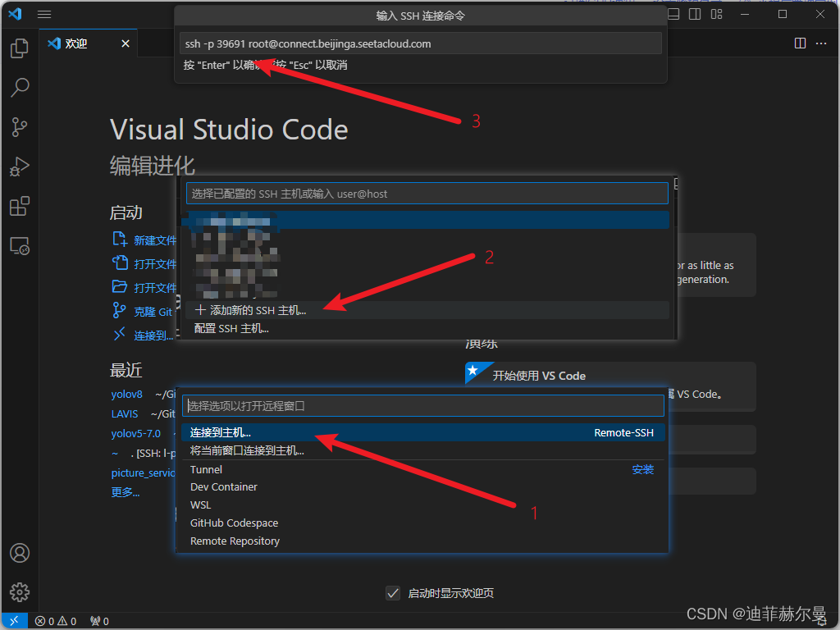Toggle 启动时显示欢迎页 checkbox
Image resolution: width=840 pixels, height=630 pixels.
[393, 593]
